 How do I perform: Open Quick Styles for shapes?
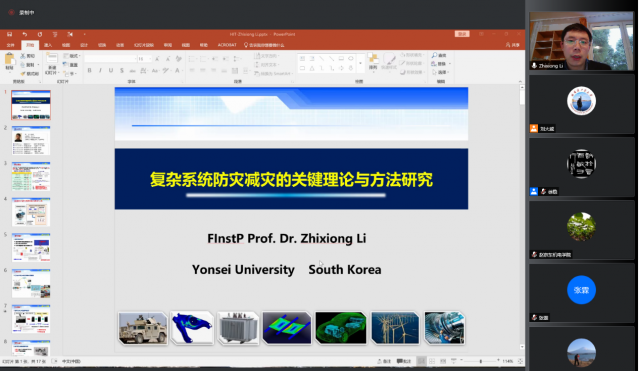point(389,61)
